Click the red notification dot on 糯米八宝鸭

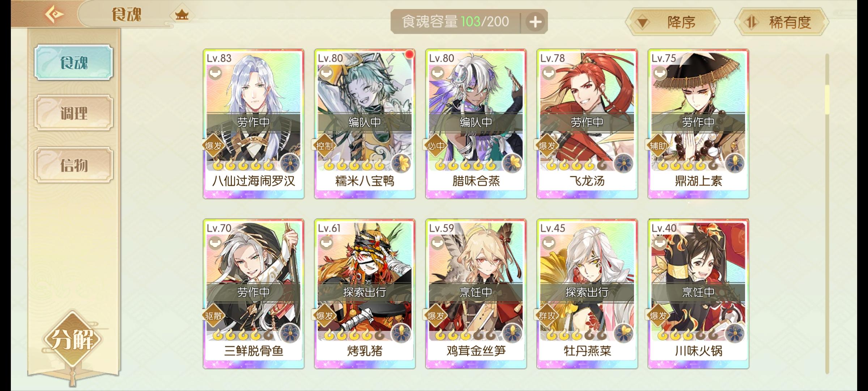[x=409, y=54]
